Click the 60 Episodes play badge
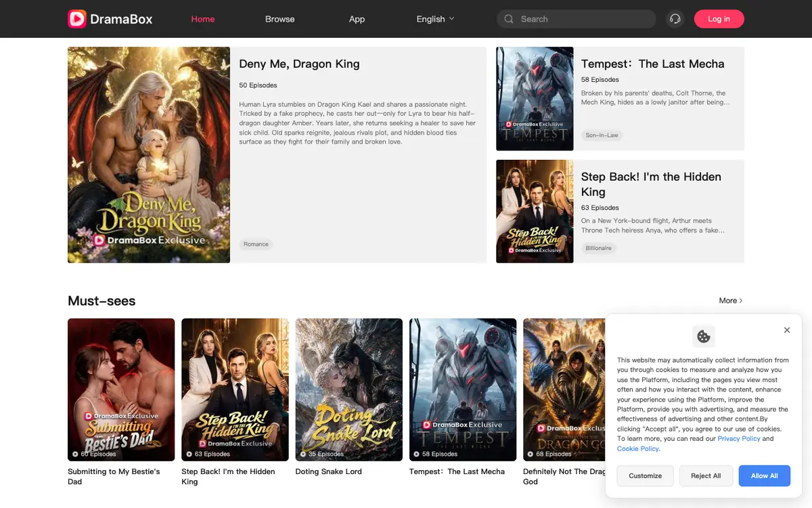 (x=95, y=454)
